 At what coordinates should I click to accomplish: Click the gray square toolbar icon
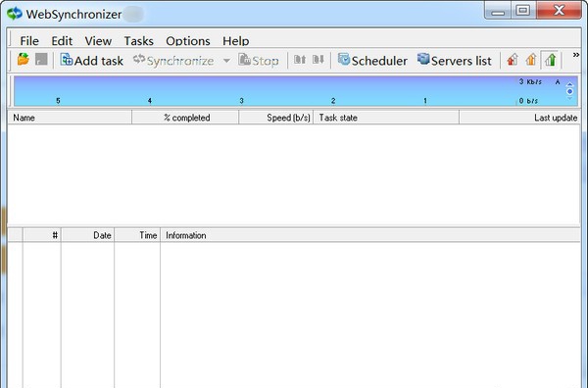(41, 59)
